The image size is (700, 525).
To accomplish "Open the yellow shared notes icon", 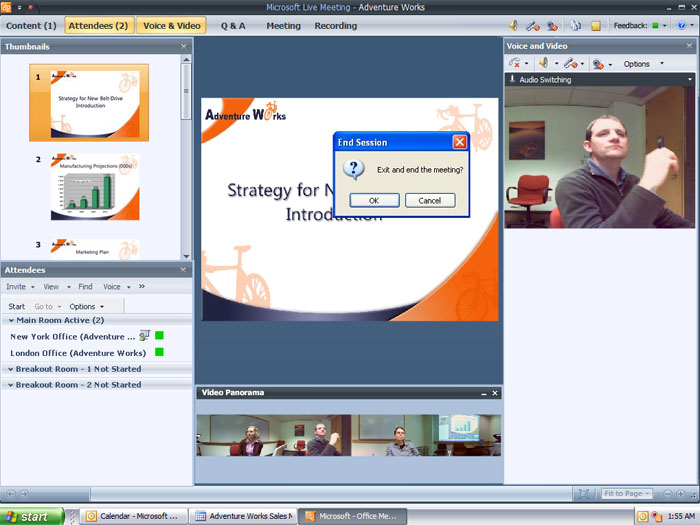I will (x=596, y=26).
